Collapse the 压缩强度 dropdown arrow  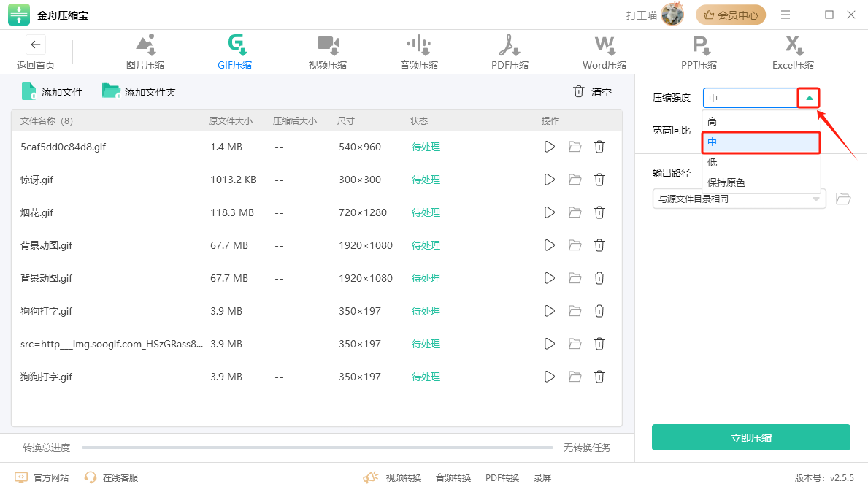tap(809, 98)
